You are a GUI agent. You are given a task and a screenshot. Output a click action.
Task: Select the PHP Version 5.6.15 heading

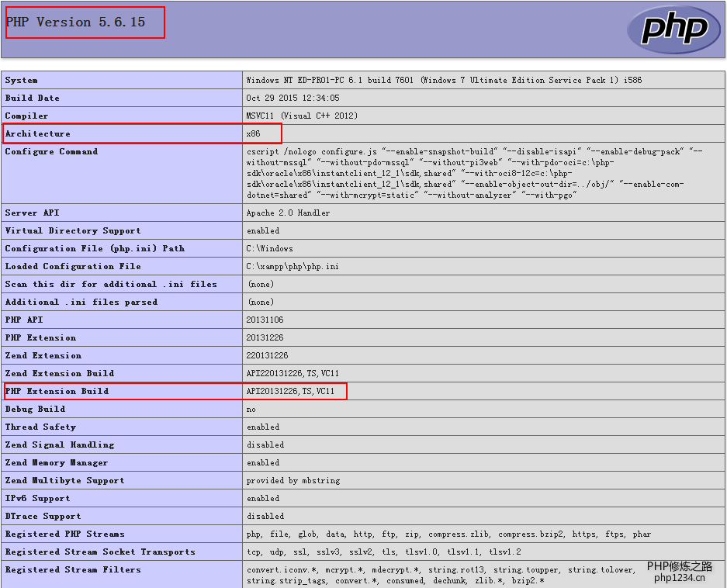pyautogui.click(x=75, y=22)
